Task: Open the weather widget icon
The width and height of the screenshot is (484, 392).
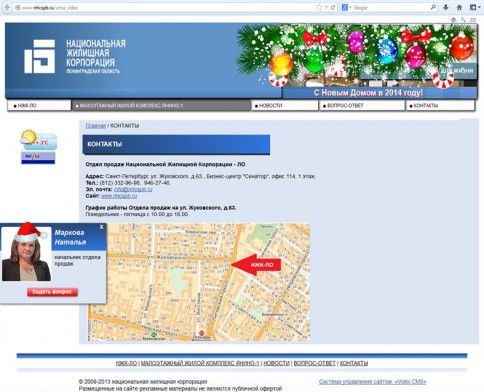Action: 38,140
